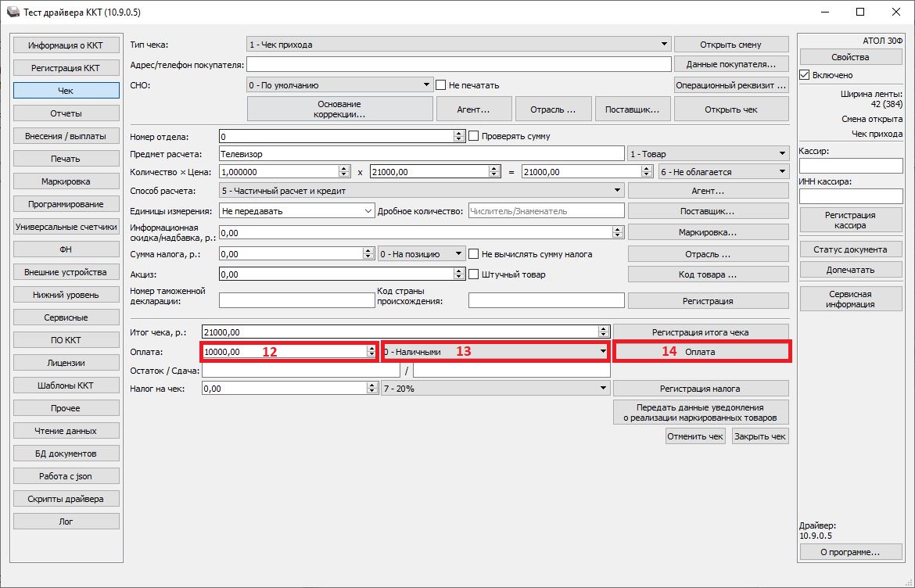The image size is (915, 588).
Task: Click the Отменить чек button
Action: click(x=695, y=436)
